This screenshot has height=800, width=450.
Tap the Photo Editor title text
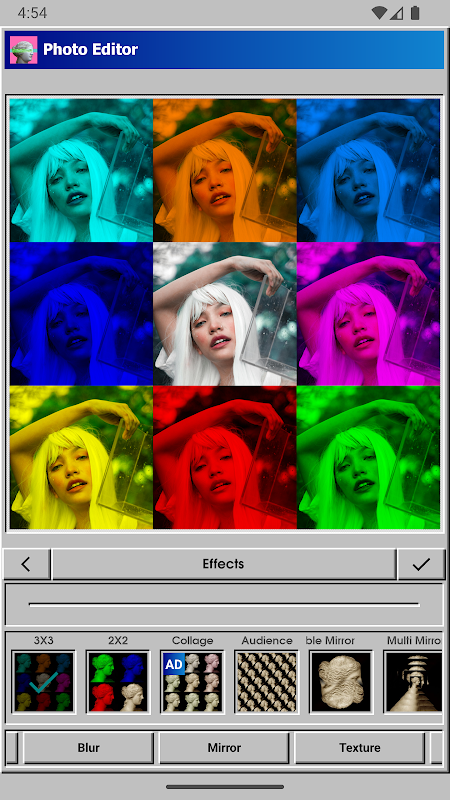90,49
